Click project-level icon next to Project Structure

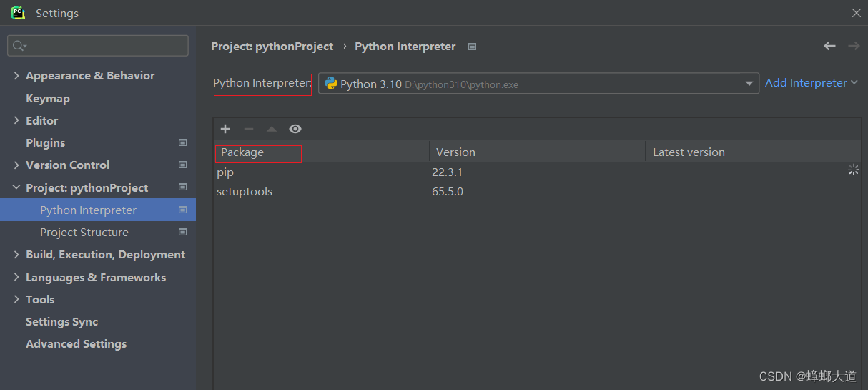pyautogui.click(x=182, y=232)
